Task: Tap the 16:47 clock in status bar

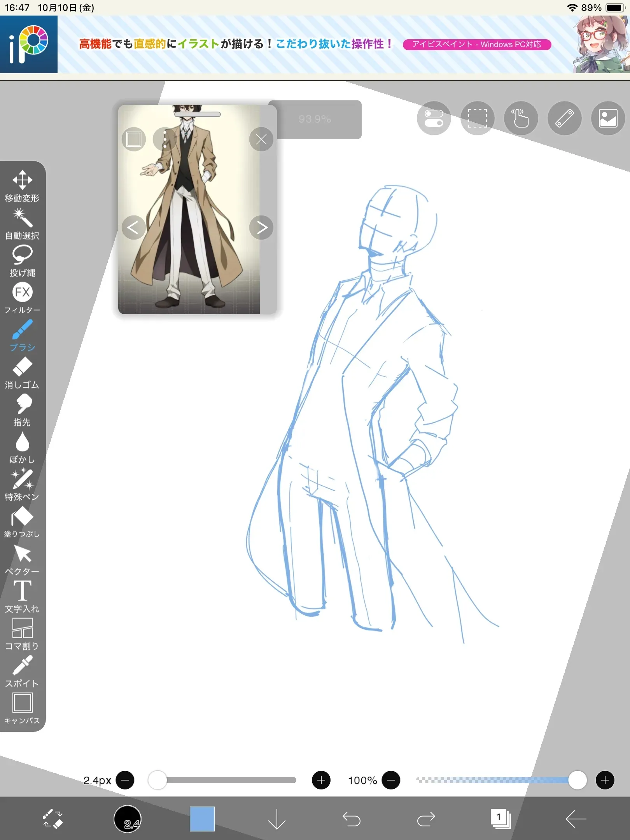Action: click(x=17, y=8)
